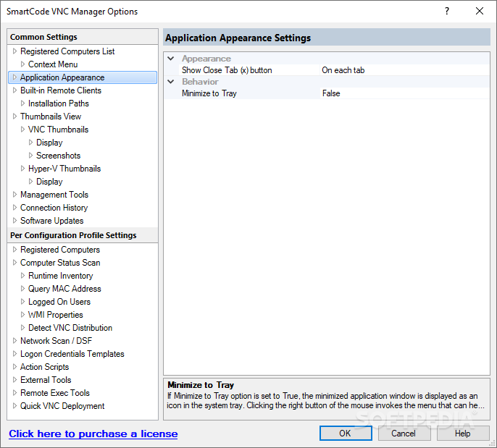This screenshot has width=497, height=448.
Task: Select WMI Properties item
Action: pyautogui.click(x=56, y=315)
